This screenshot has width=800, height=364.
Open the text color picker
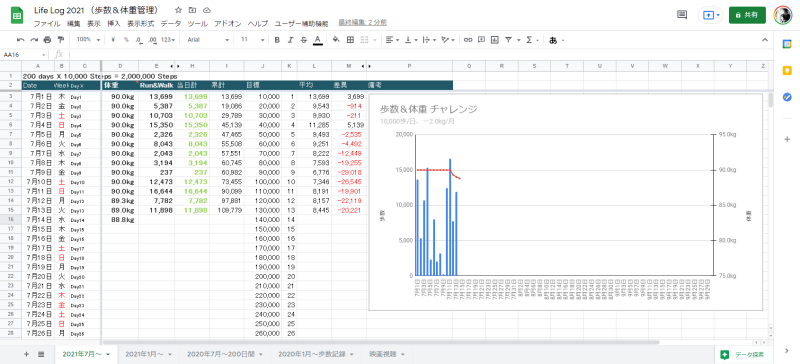tap(318, 40)
